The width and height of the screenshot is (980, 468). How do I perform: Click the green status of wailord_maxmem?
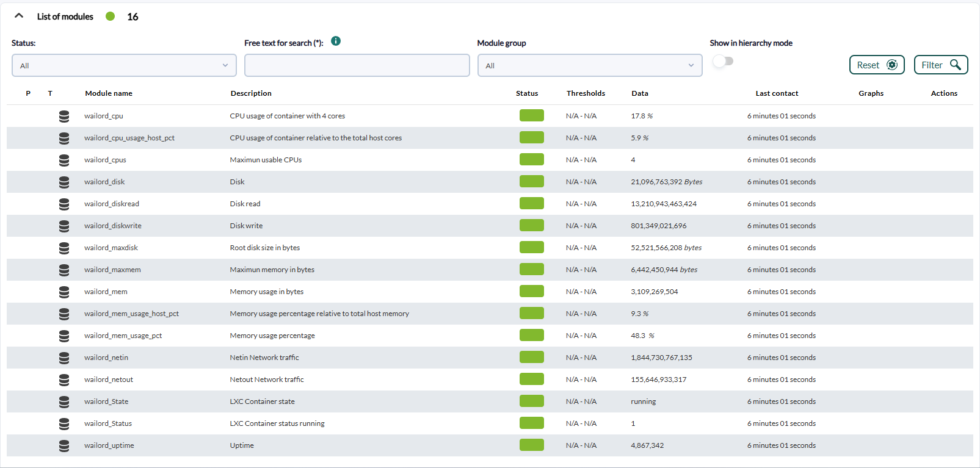tap(532, 270)
